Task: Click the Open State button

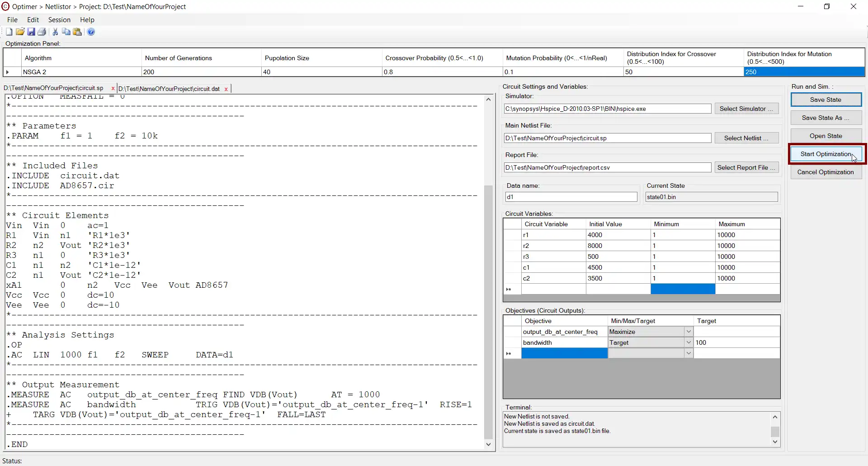Action: pyautogui.click(x=826, y=136)
